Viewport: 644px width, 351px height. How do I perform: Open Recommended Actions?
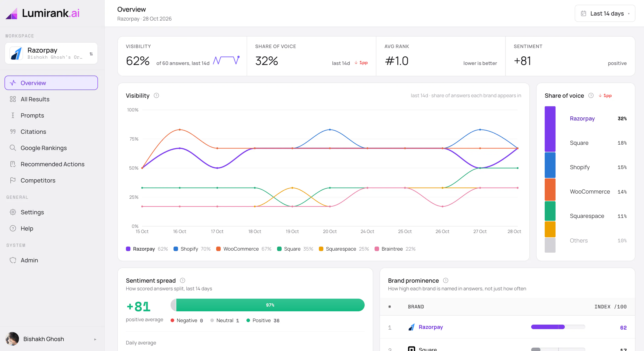coord(51,164)
